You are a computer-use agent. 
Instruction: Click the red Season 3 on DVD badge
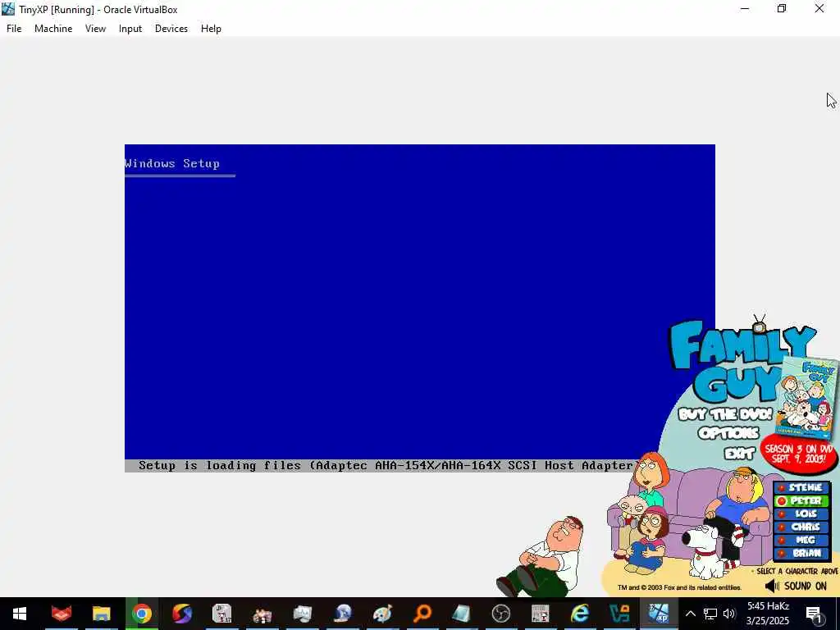click(x=798, y=454)
